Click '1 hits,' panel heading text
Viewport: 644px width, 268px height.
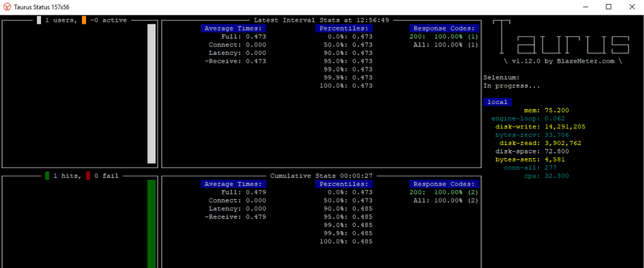(67, 176)
